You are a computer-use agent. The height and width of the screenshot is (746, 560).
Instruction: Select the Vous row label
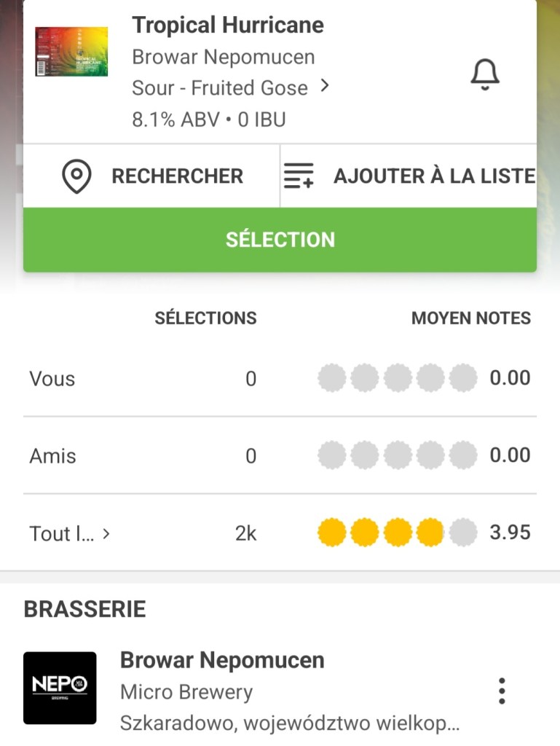[52, 379]
